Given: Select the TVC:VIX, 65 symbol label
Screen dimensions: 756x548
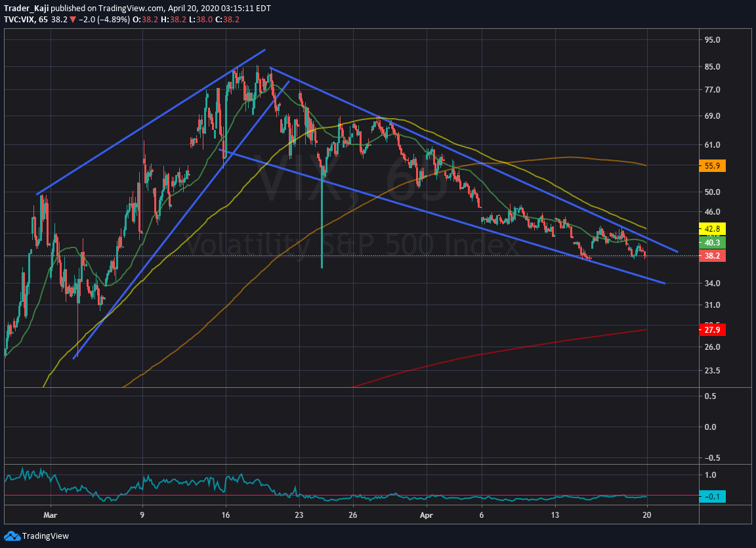Looking at the screenshot, I should pos(26,20).
